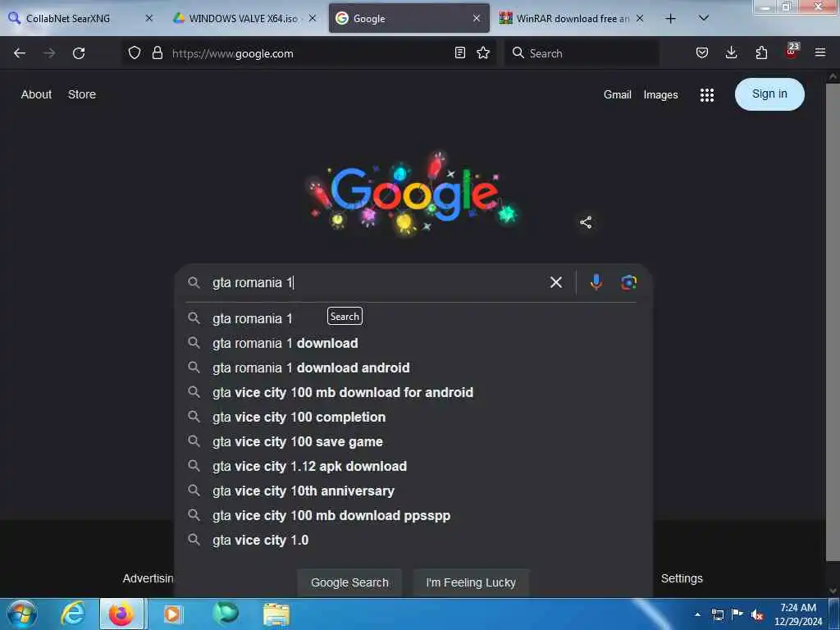The image size is (840, 630).
Task: Close the CollabNet SearXNG tab
Action: pos(149,18)
